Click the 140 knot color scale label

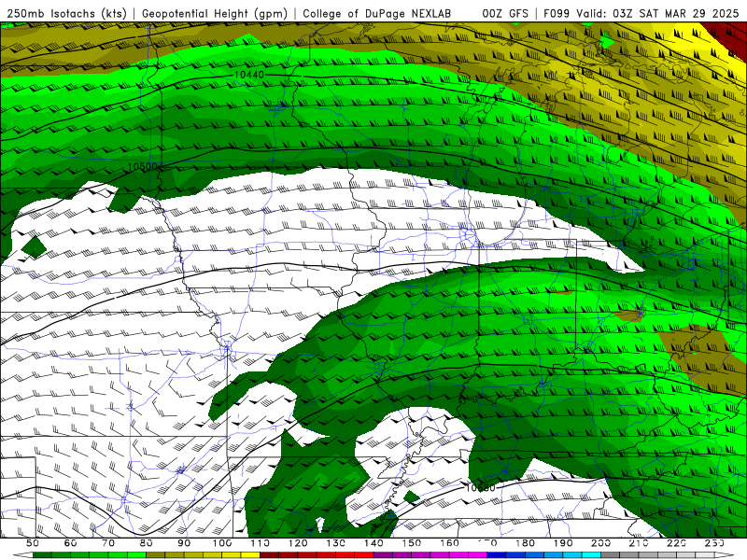click(373, 543)
